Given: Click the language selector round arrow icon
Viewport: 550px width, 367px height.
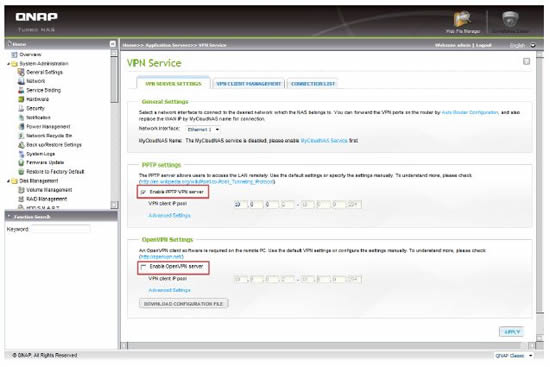Looking at the screenshot, I should coord(532,45).
